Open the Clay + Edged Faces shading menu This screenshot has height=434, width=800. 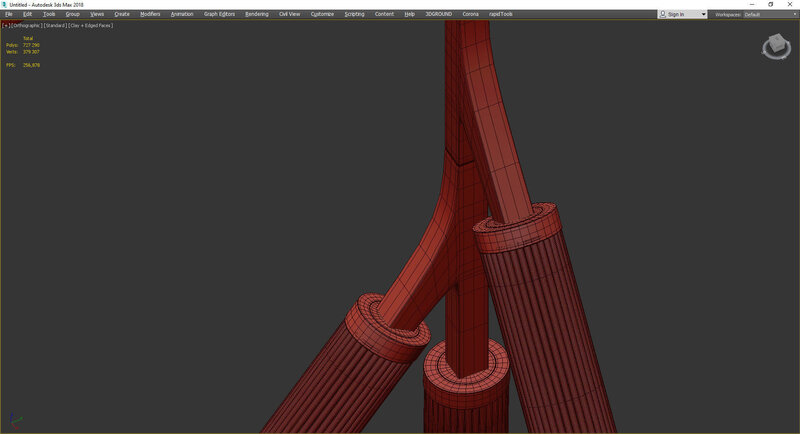pyautogui.click(x=90, y=25)
